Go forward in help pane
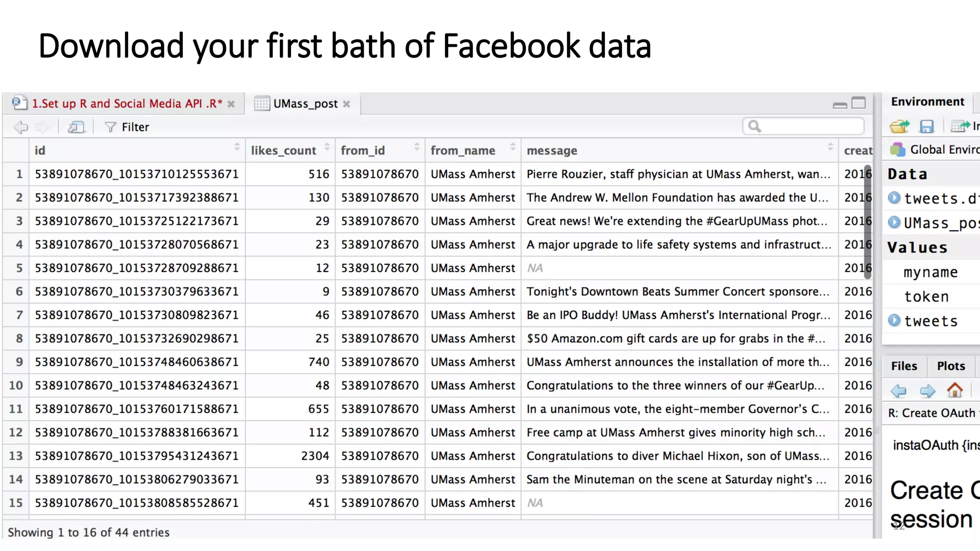 pos(927,391)
